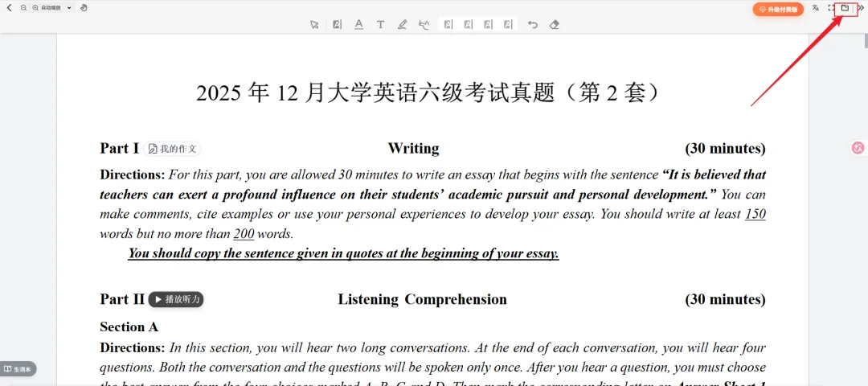Select the underline text tool
Viewport: 868px width, 386px height.
(x=358, y=24)
